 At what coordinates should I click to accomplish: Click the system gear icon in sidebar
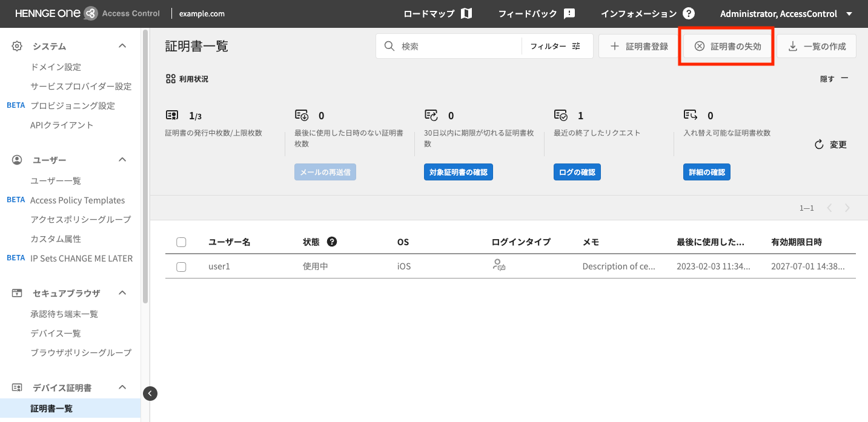pyautogui.click(x=17, y=46)
